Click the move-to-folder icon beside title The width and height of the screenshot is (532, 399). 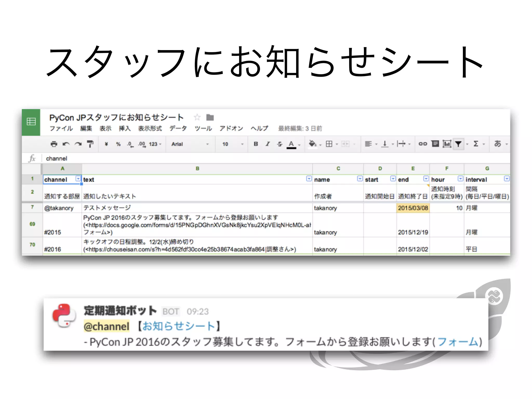(210, 118)
